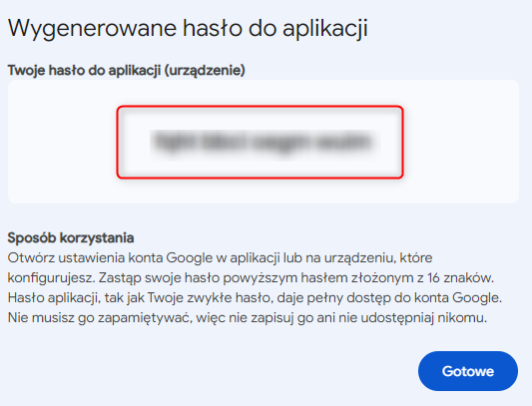Click the line starting 'Hasło aplikacji, tak jak'
The height and width of the screenshot is (406, 532).
pyautogui.click(x=255, y=298)
